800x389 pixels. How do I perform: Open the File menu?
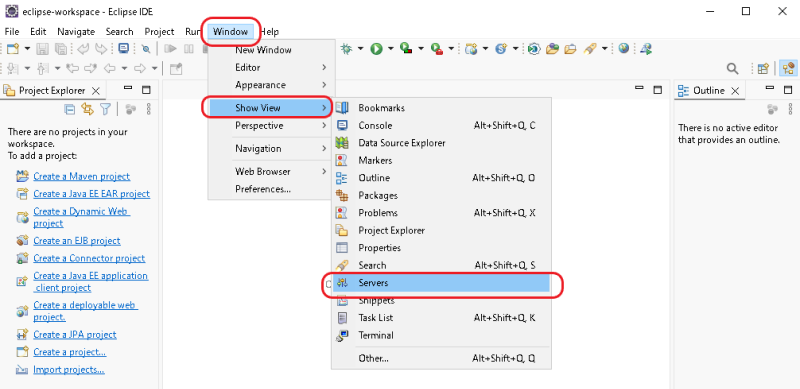point(12,32)
